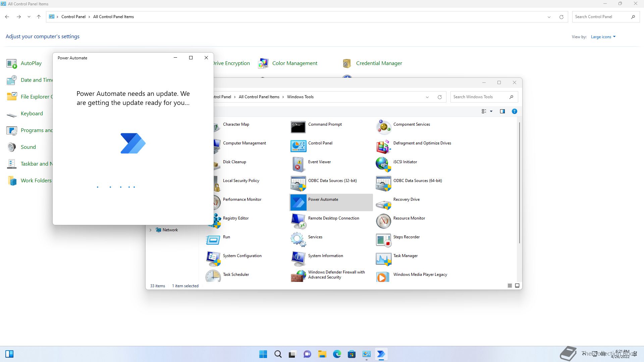This screenshot has height=362, width=644.
Task: Open Component Services tool icon
Action: (383, 127)
